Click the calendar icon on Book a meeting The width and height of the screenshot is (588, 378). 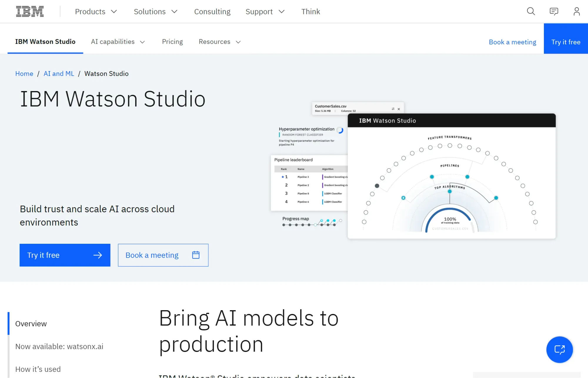[196, 255]
